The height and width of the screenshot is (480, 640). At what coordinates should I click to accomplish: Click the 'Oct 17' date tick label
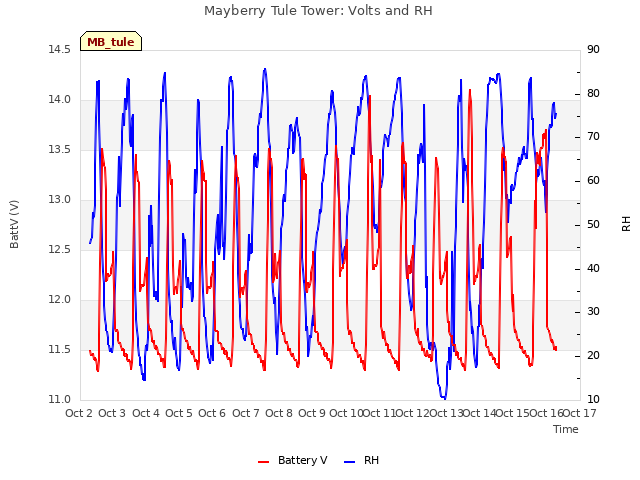click(x=580, y=413)
